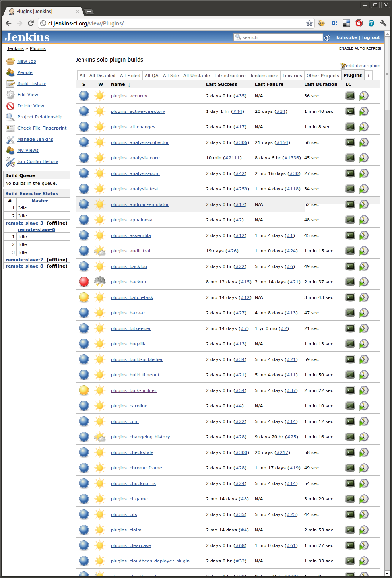Schedule a build for plugins_backup

click(364, 282)
